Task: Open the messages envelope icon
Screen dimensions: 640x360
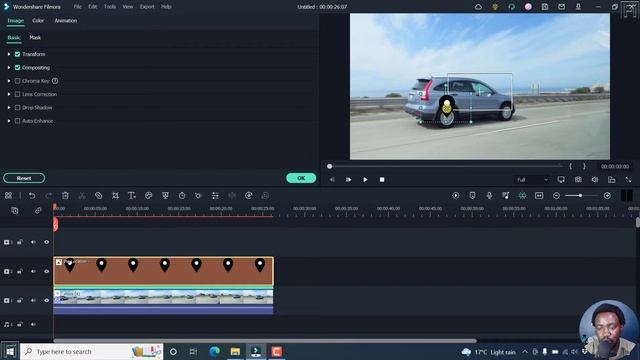Action: (562, 7)
